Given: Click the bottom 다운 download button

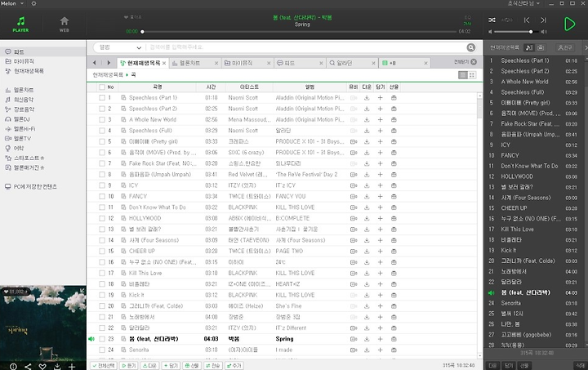Looking at the screenshot, I should 149,365.
